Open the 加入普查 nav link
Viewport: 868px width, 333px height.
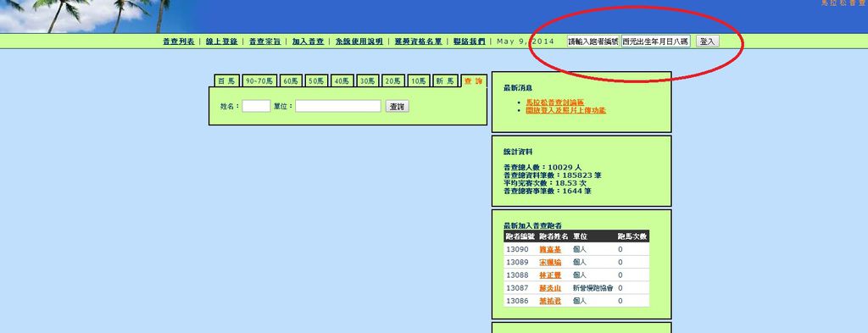click(x=308, y=42)
